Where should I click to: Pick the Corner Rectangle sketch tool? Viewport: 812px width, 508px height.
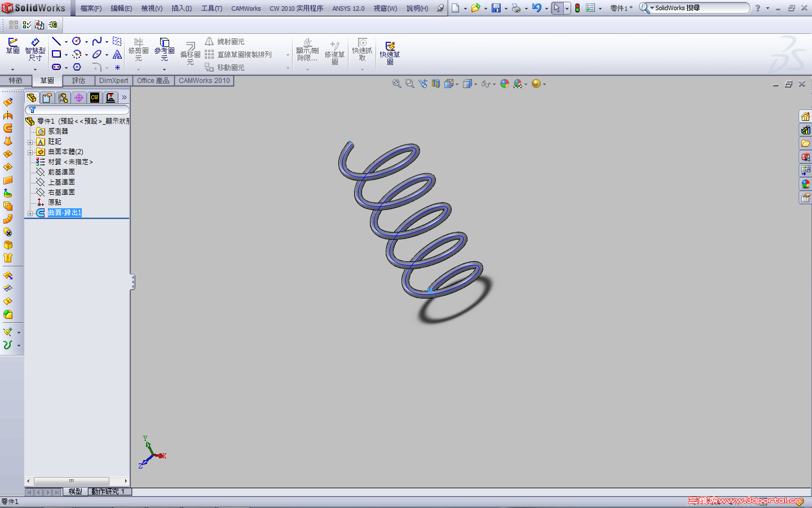pos(56,54)
